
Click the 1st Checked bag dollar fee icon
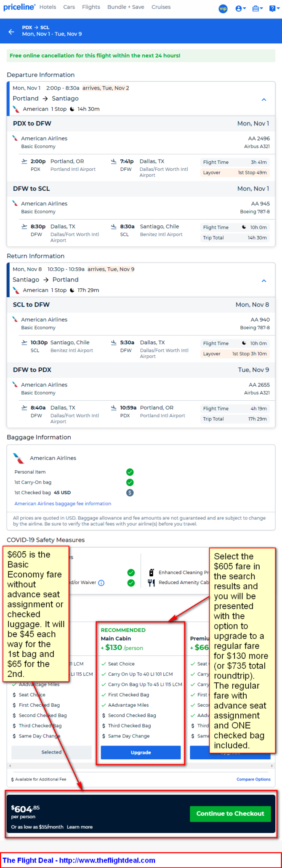(130, 493)
